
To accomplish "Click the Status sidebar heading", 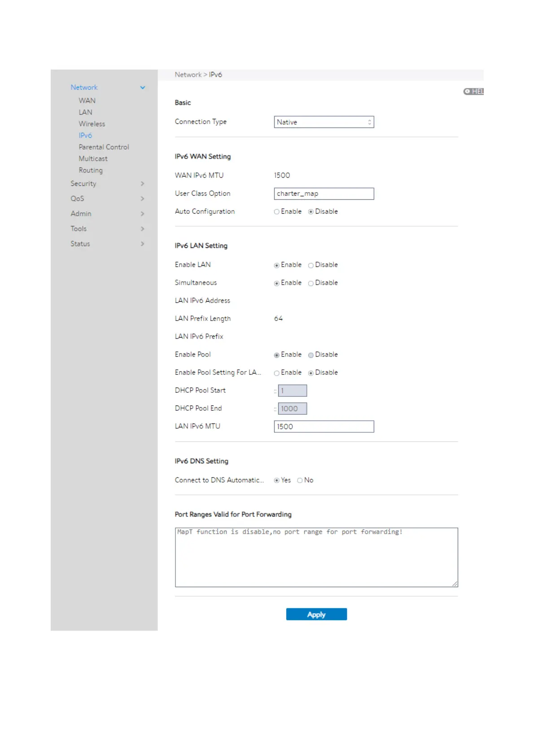I will coord(80,244).
